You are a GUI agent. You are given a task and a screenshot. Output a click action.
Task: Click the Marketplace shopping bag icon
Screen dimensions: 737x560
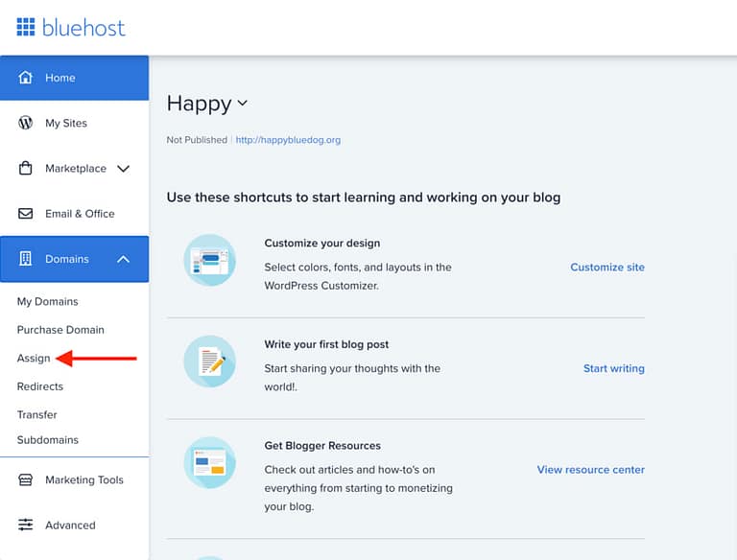click(x=26, y=169)
